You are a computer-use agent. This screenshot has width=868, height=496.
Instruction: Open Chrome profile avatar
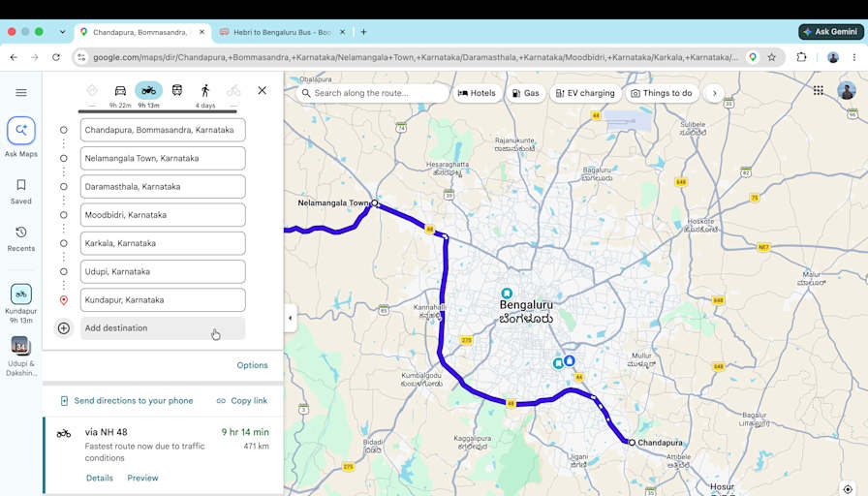tap(833, 57)
